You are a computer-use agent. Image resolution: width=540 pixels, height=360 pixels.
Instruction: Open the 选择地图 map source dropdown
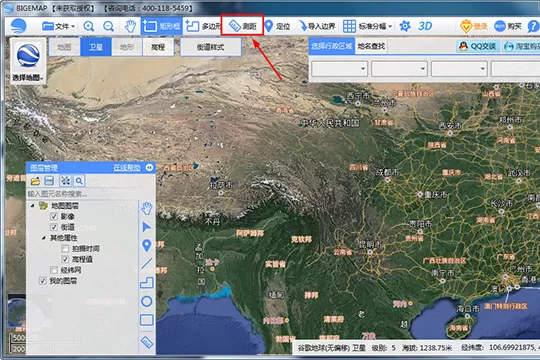[28, 61]
